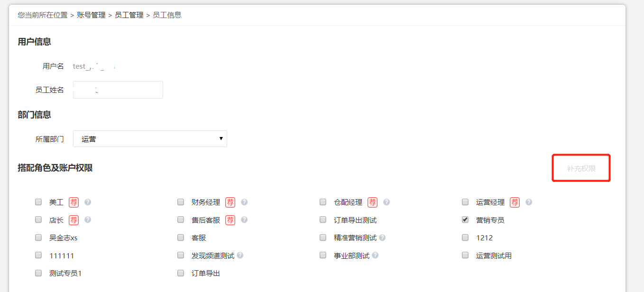Enable the 订单导出 role checkbox
Image resolution: width=644 pixels, height=292 pixels.
coord(181,273)
